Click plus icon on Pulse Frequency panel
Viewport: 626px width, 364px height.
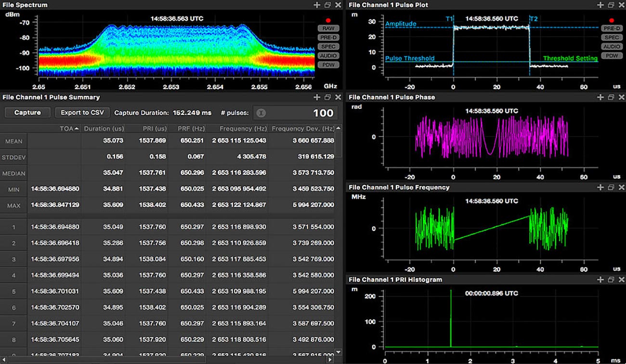600,187
